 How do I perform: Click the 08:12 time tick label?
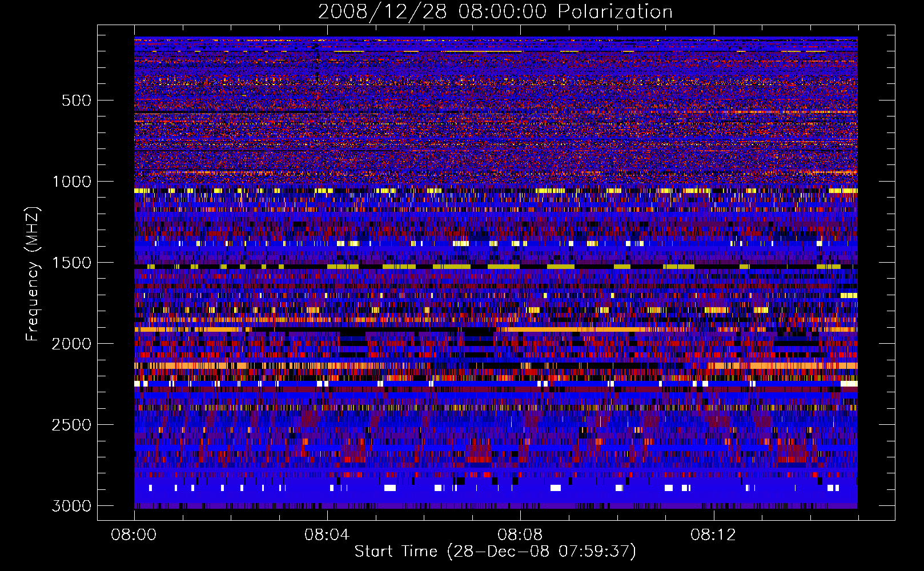[713, 535]
